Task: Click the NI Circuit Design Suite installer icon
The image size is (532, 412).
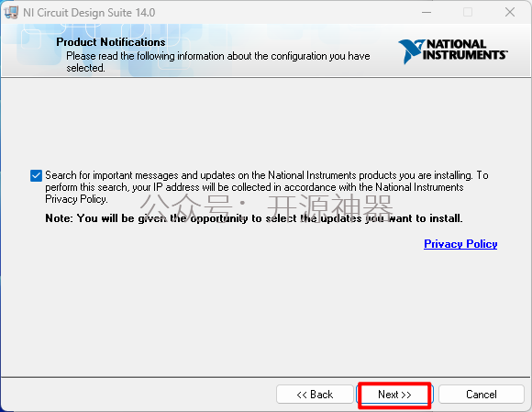Action: pyautogui.click(x=11, y=13)
